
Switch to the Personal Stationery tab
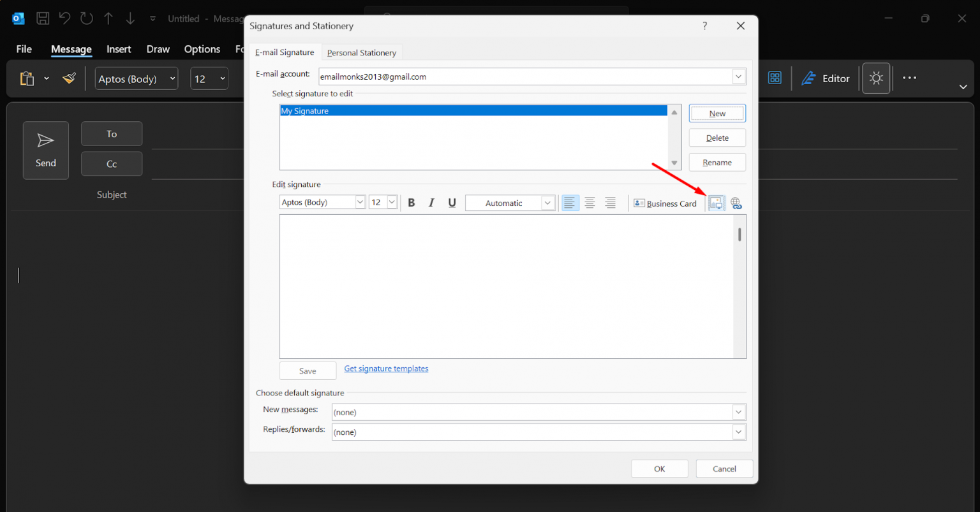361,52
